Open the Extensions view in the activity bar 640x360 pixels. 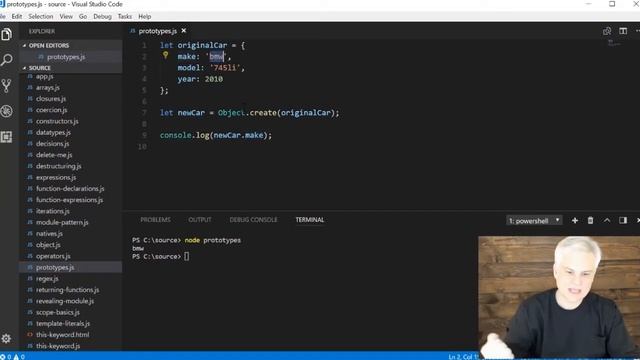[7, 137]
